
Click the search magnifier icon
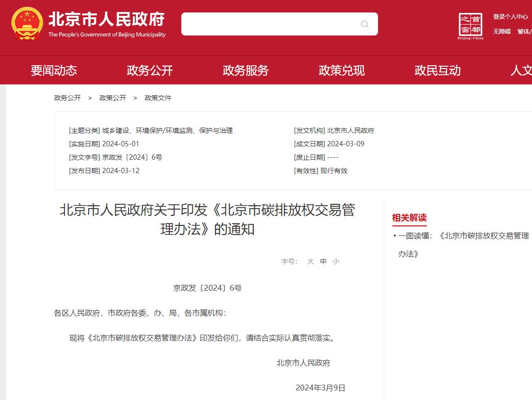(x=365, y=24)
